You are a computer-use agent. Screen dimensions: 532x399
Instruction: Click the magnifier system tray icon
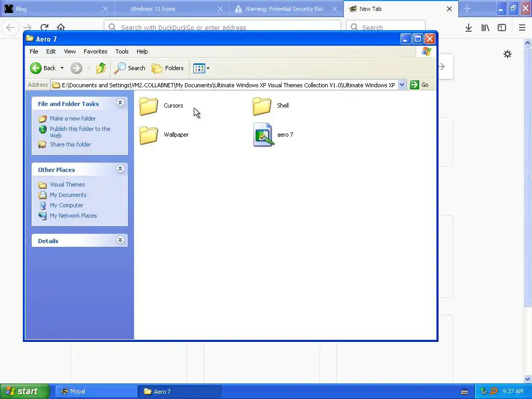(x=494, y=391)
